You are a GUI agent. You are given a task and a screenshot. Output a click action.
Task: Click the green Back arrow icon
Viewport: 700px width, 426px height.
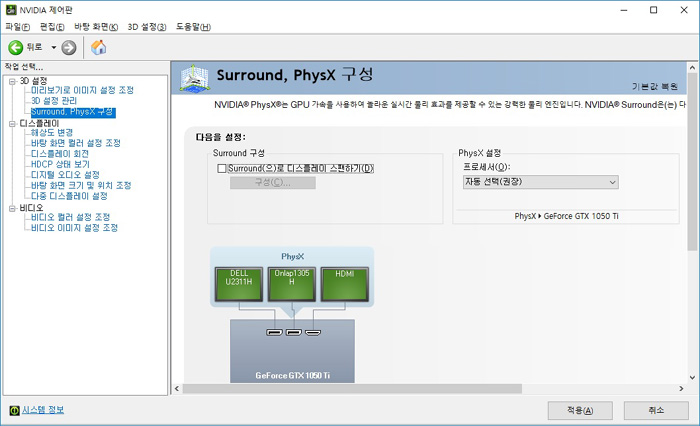pos(16,47)
